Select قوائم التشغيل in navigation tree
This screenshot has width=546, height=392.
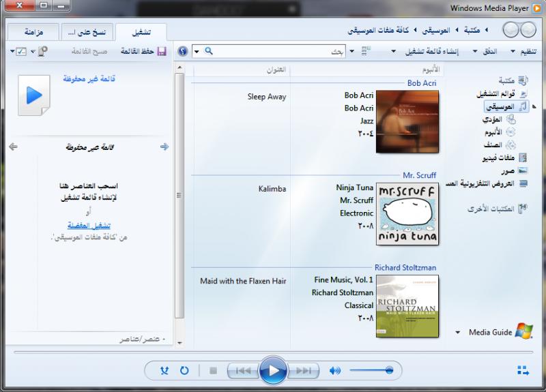(502, 93)
